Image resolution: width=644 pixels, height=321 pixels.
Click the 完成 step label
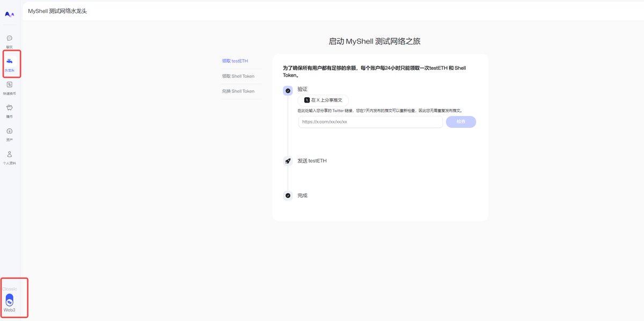(303, 195)
